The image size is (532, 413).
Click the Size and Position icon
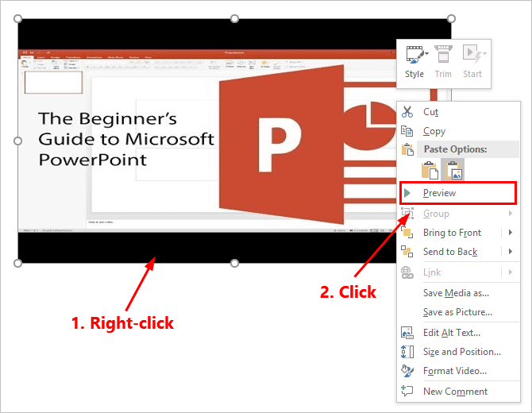point(407,352)
